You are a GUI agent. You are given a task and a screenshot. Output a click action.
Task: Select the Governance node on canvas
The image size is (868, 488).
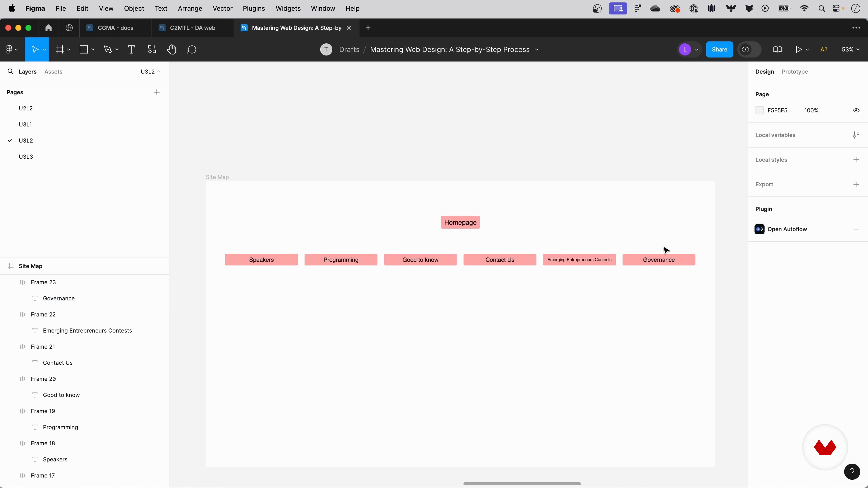click(x=659, y=260)
